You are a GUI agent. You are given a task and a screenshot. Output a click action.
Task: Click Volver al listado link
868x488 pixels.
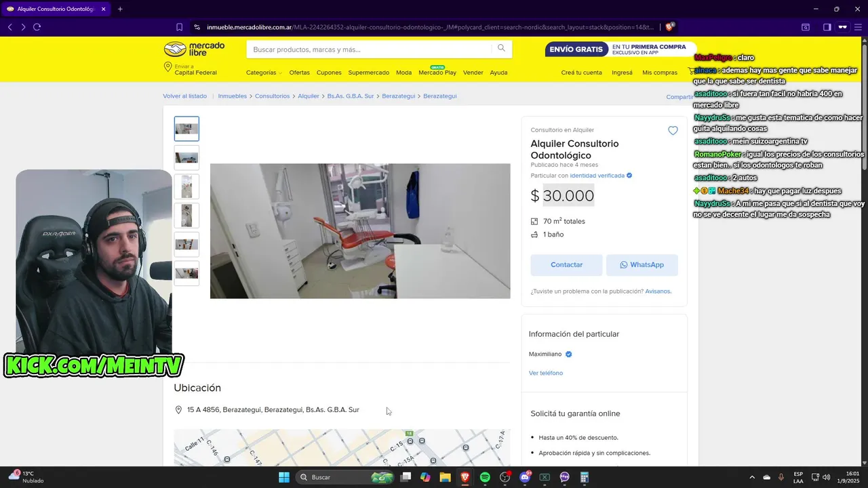(184, 96)
